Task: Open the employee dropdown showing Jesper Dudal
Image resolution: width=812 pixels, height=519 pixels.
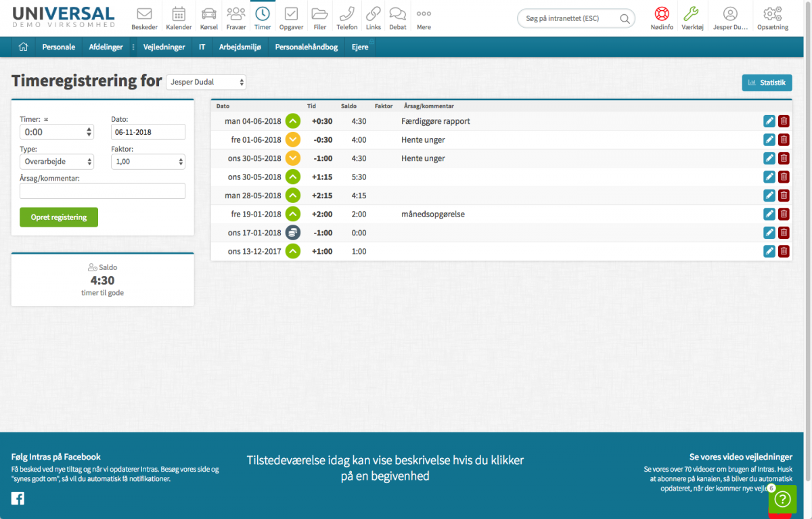Action: pos(206,82)
